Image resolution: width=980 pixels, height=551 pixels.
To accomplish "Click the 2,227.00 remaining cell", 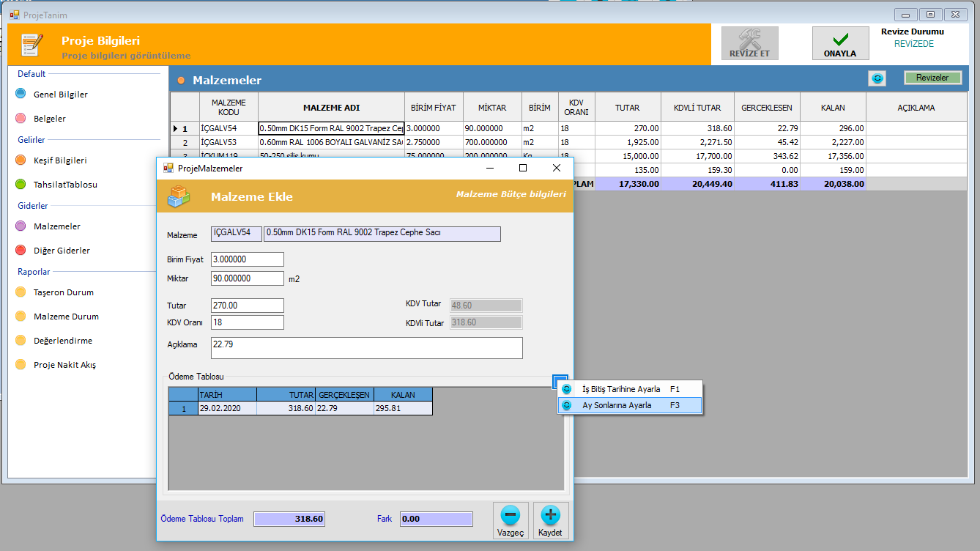I will coord(833,142).
